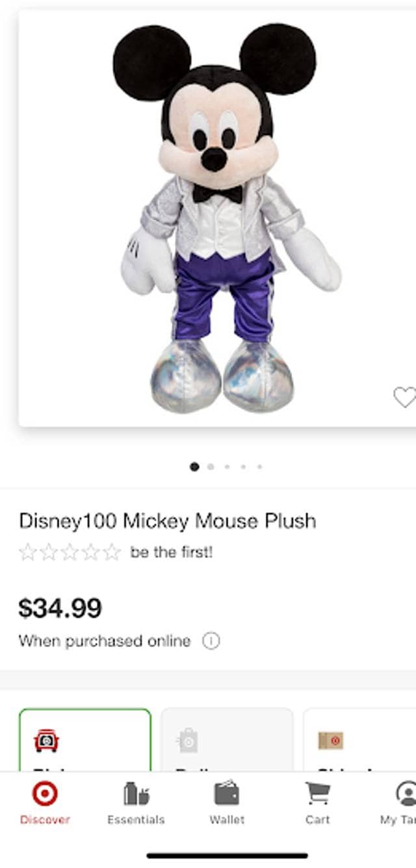
Task: Open the Mickey Mouse plush product image
Action: coord(218,218)
